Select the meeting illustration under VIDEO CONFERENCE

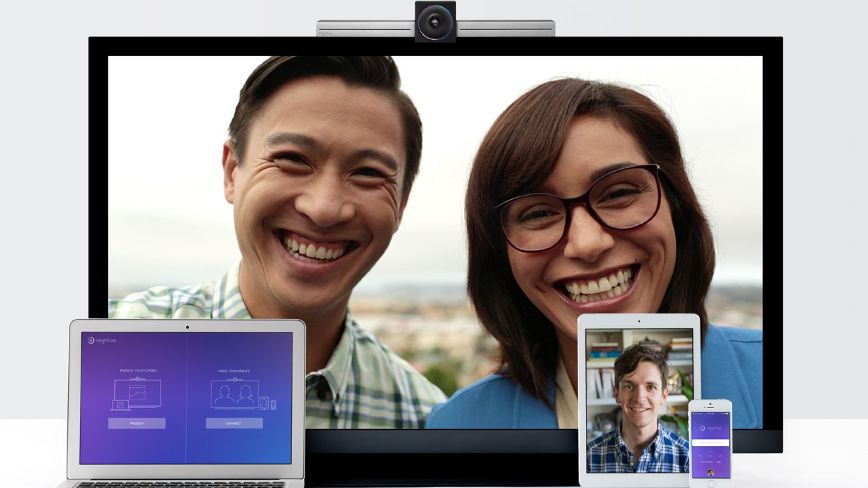[x=235, y=394]
